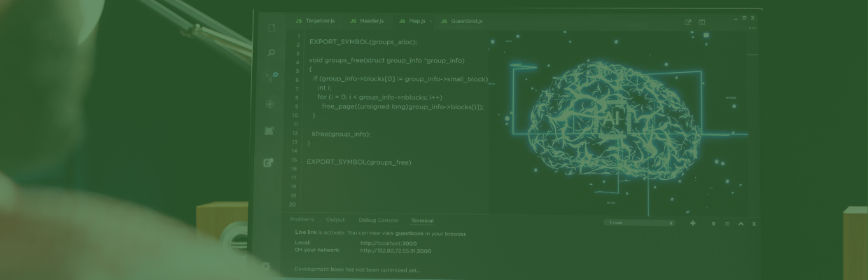
Task: Open terminal selector dropdown '1: node'
Action: coord(639,223)
